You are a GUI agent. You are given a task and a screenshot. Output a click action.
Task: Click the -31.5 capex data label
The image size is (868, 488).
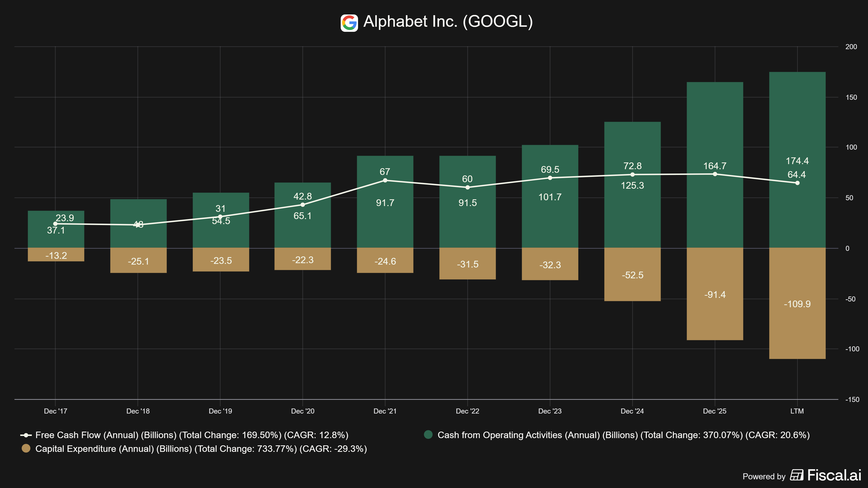pos(468,264)
